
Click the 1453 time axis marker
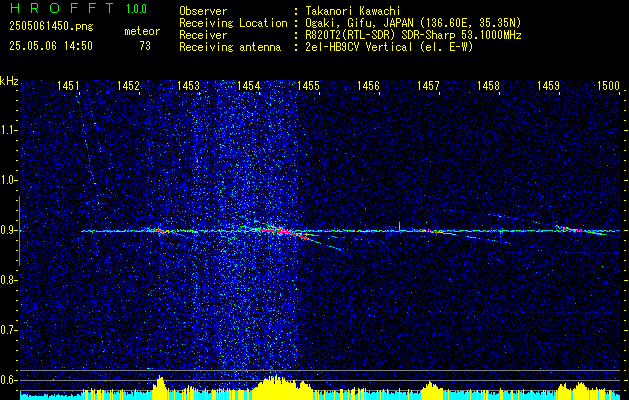coord(188,85)
